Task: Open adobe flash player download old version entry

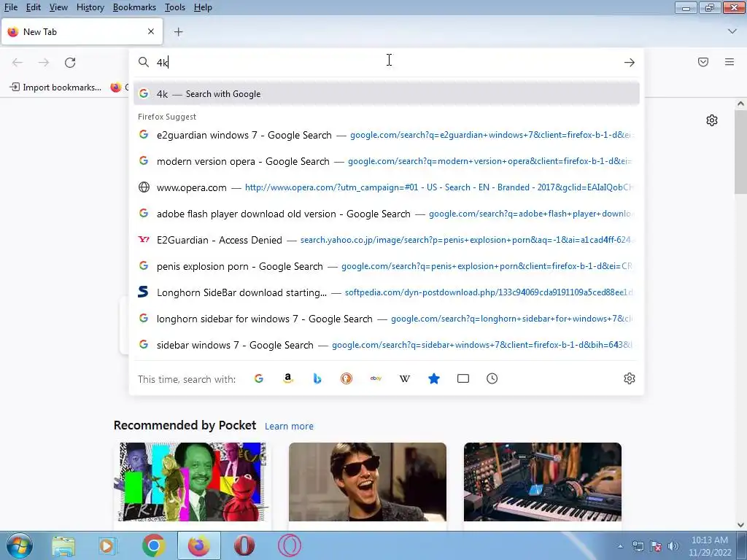Action: (x=387, y=214)
